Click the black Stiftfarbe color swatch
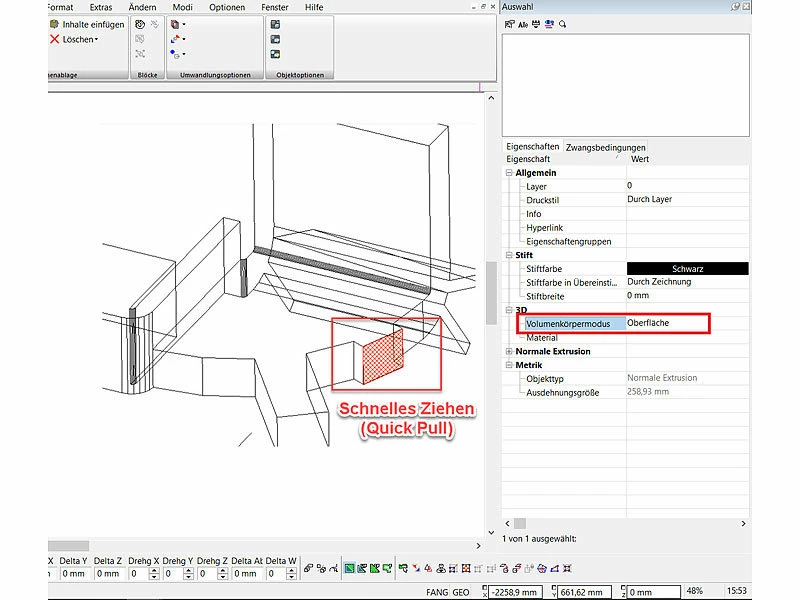This screenshot has width=800, height=600. coord(687,268)
